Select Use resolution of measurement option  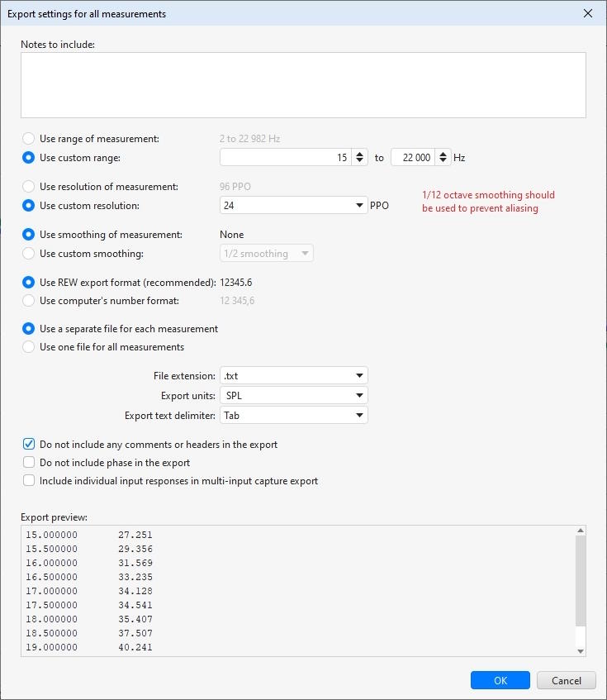click(x=29, y=187)
